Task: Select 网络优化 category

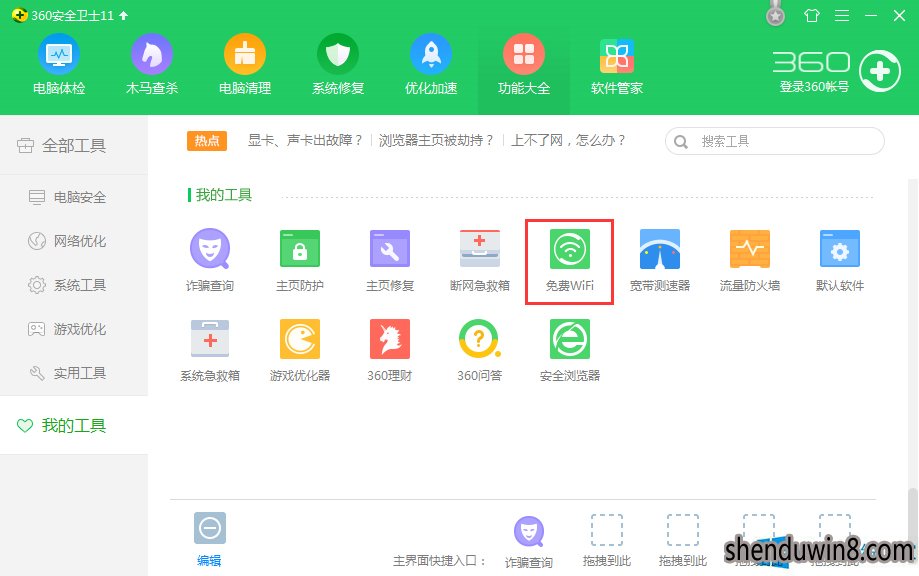Action: [74, 241]
